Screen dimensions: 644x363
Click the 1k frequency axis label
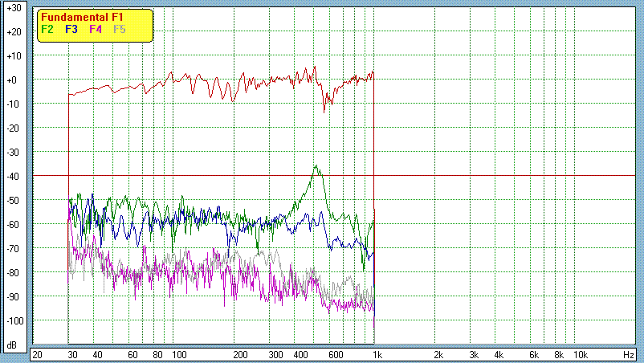[376, 354]
